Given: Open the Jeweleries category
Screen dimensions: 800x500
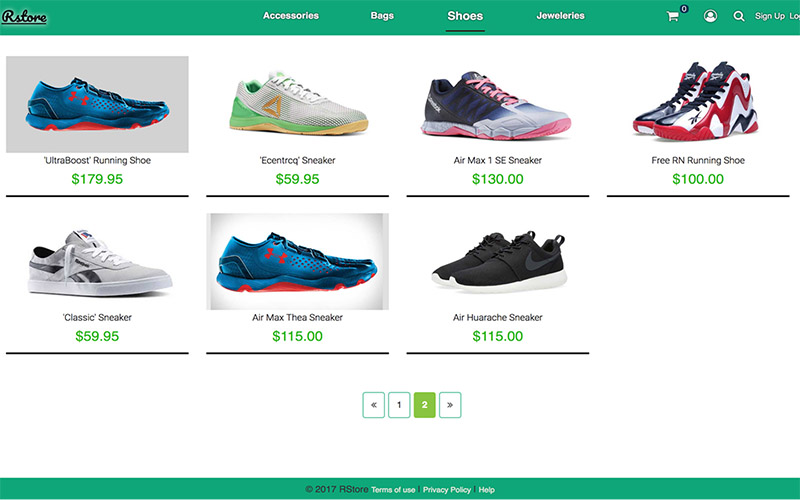Looking at the screenshot, I should tap(560, 16).
